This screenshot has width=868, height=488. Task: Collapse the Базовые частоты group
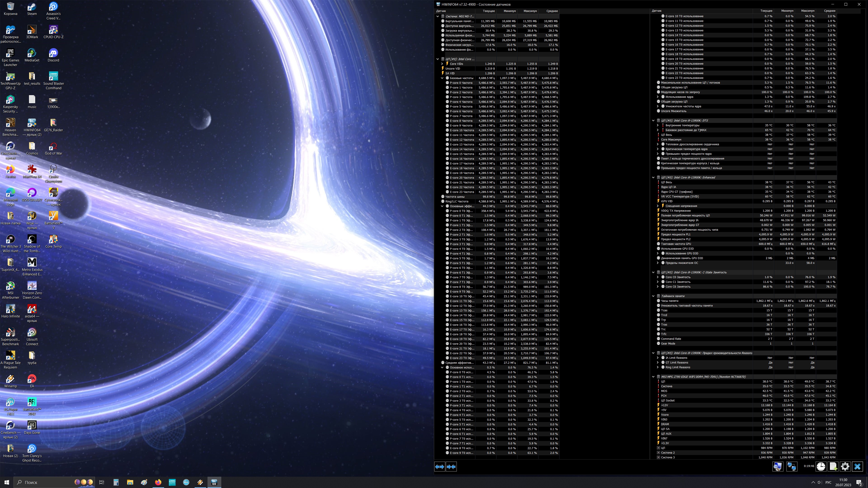(x=442, y=78)
